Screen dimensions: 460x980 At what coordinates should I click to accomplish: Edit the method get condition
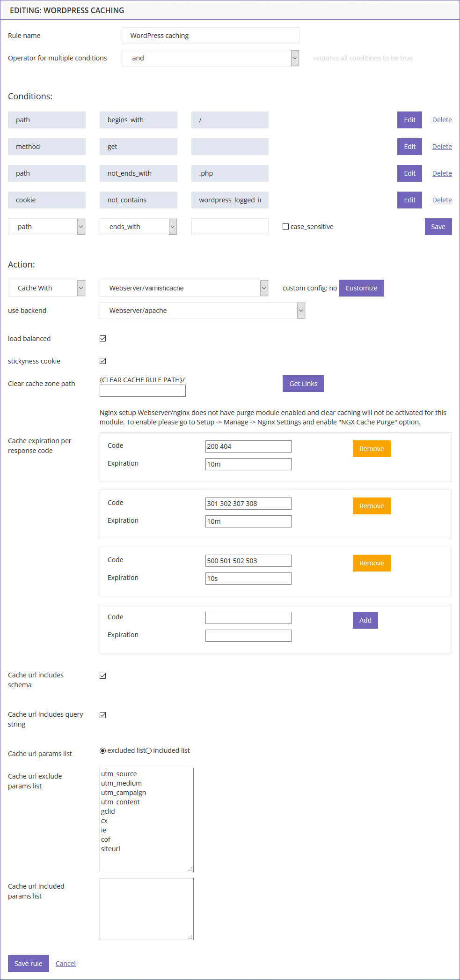tap(409, 147)
